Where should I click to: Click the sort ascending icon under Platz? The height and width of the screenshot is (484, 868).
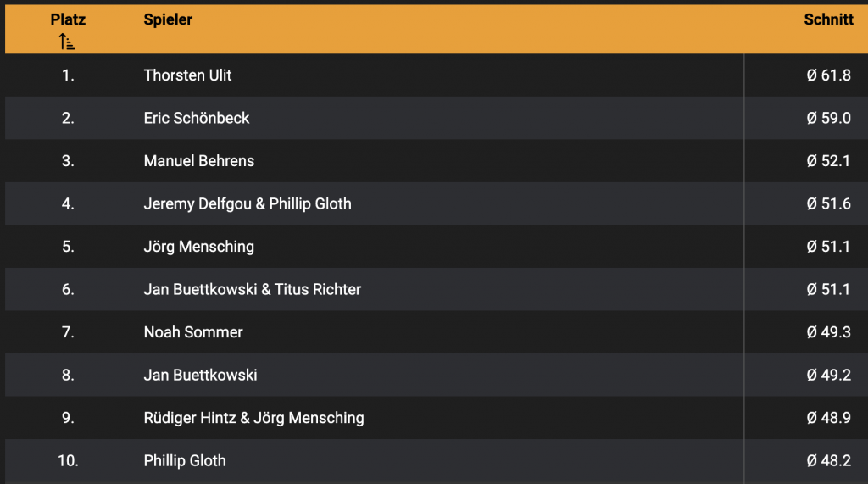[x=67, y=41]
